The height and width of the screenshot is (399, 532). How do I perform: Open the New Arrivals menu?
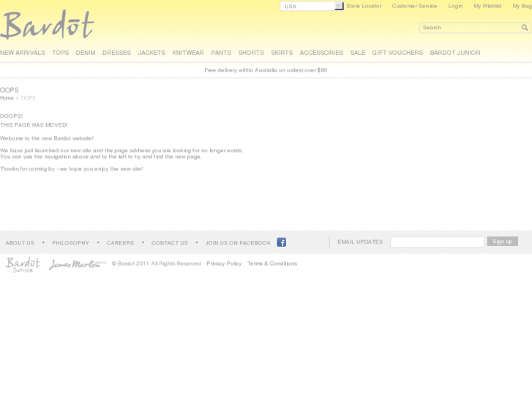click(x=23, y=53)
